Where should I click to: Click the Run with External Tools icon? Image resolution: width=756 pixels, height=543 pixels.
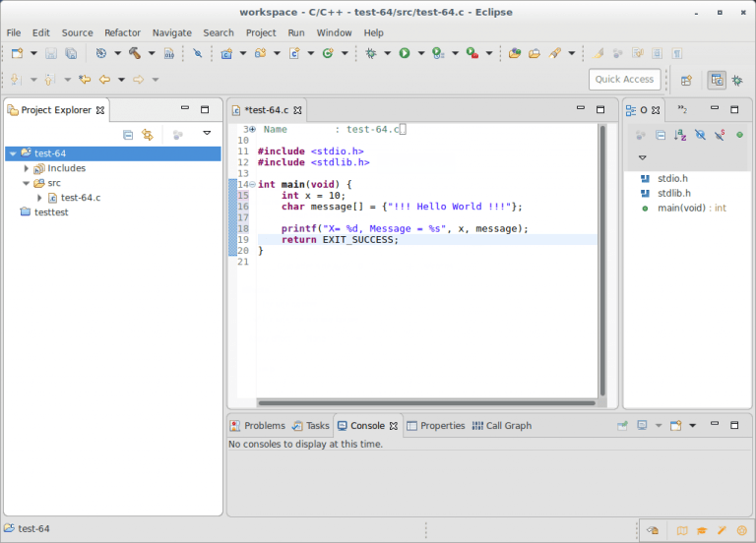pyautogui.click(x=472, y=53)
